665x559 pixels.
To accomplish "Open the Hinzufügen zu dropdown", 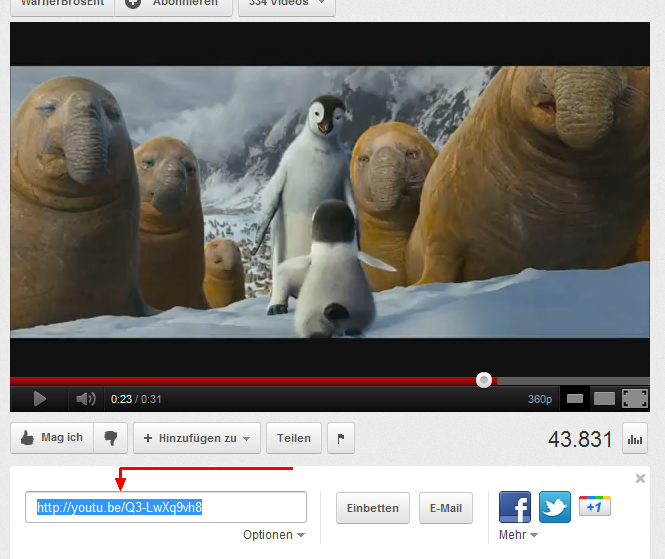I will click(197, 438).
